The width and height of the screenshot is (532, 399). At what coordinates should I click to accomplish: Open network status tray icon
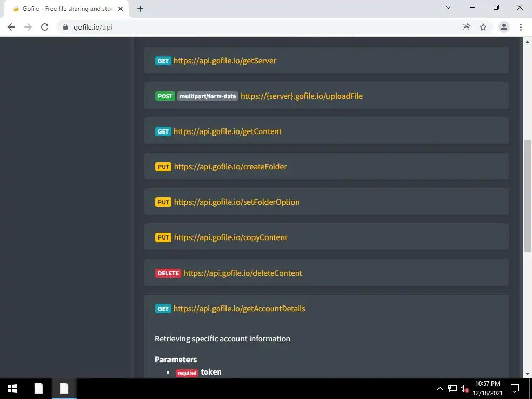pyautogui.click(x=453, y=389)
